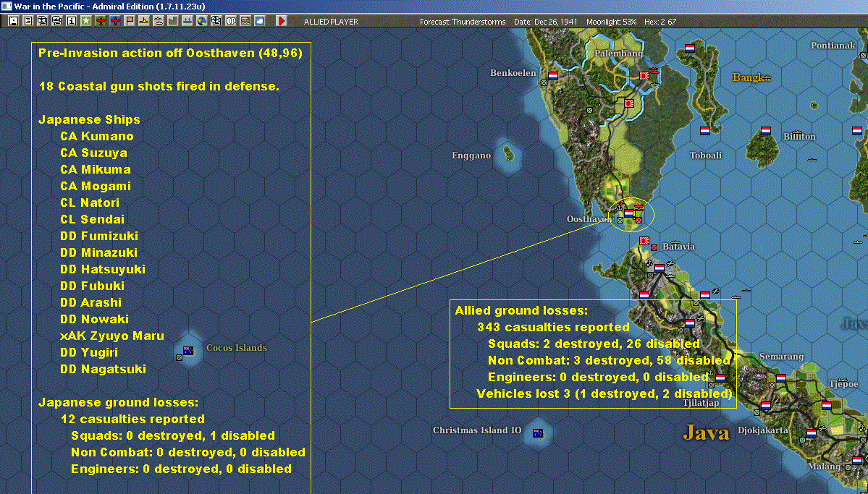Select the Dutch flag at Toboali

coord(704,131)
